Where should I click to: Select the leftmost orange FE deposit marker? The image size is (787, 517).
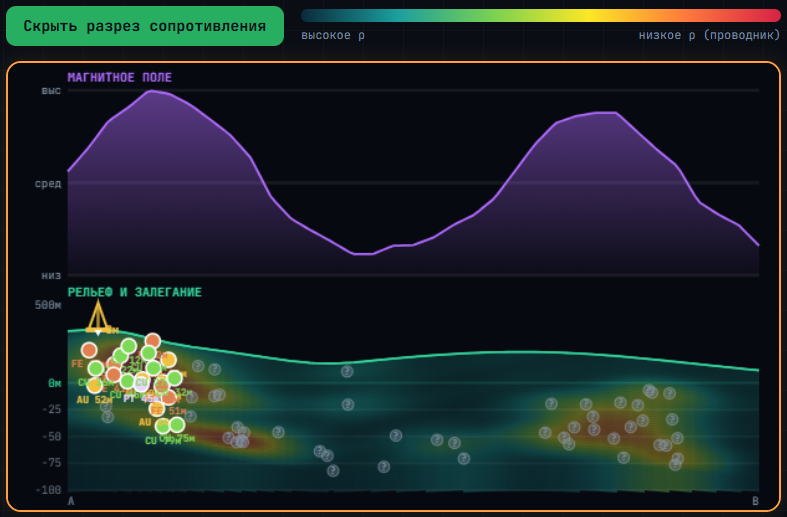tap(89, 350)
